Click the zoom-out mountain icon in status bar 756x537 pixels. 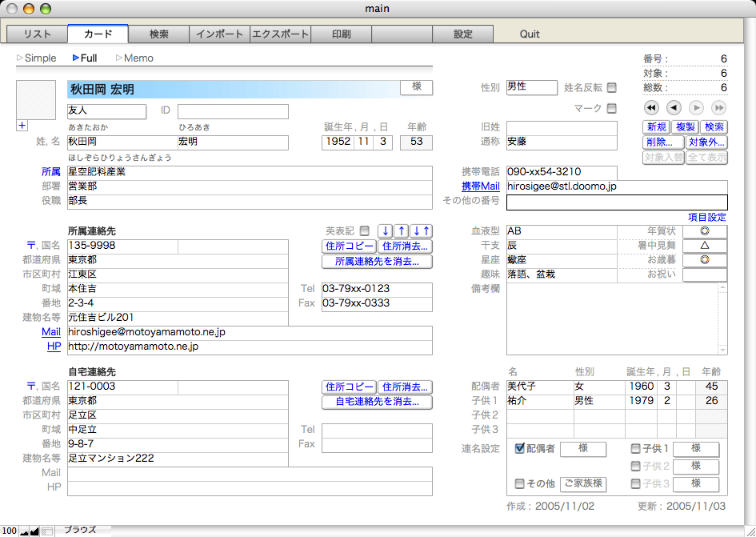(24, 531)
